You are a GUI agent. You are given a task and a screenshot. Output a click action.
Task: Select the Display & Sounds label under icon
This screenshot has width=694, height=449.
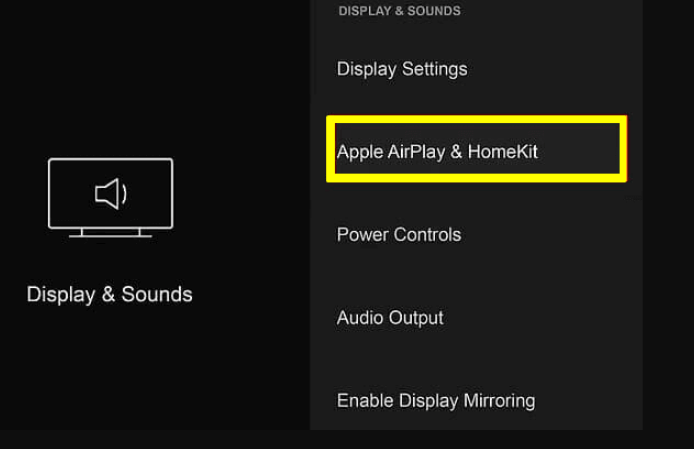(109, 294)
